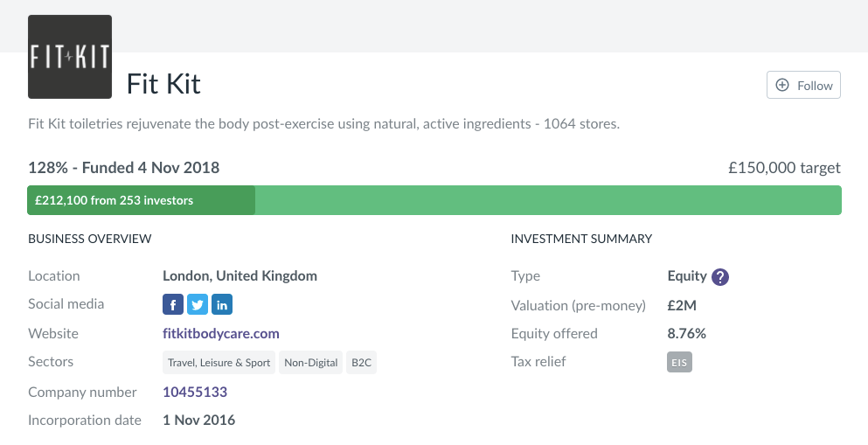The image size is (868, 445).
Task: Click the Investment Summary heading
Action: tap(581, 239)
